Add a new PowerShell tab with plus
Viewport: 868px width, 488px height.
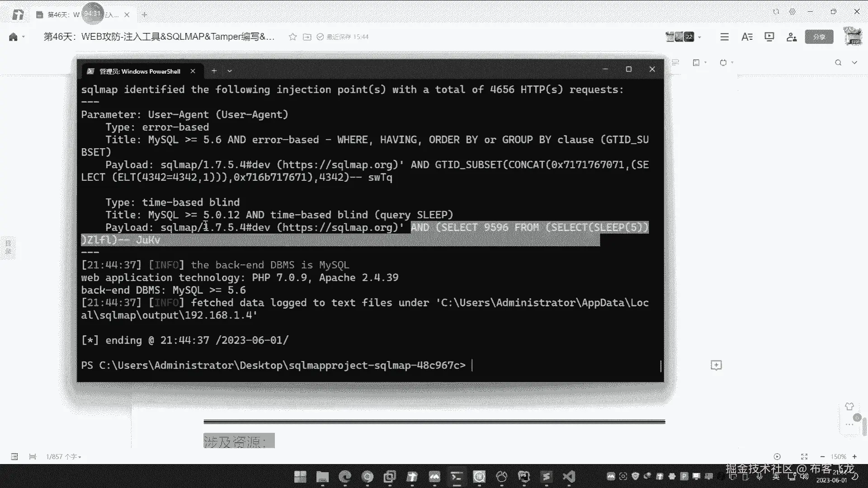(214, 71)
